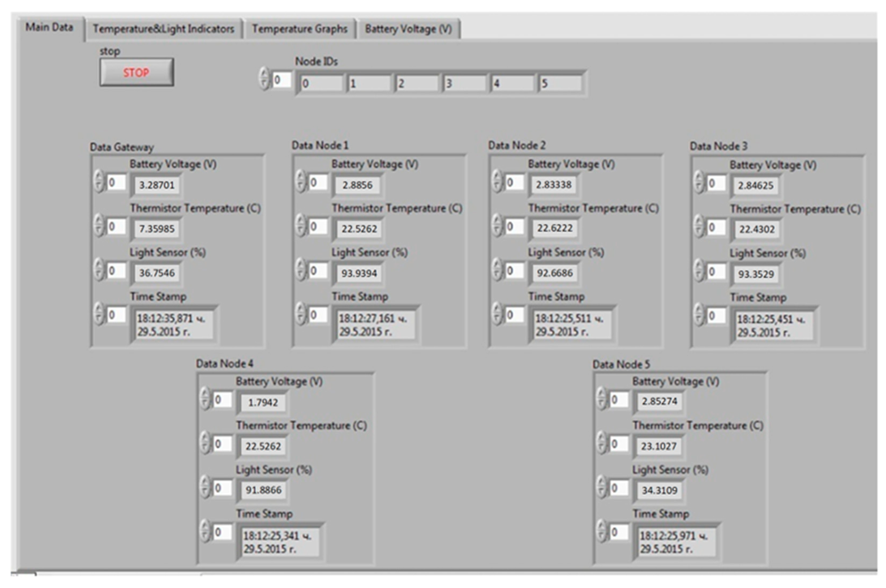Screen dimensions: 886x588
Task: Select Node ID element showing 5
Action: 560,83
